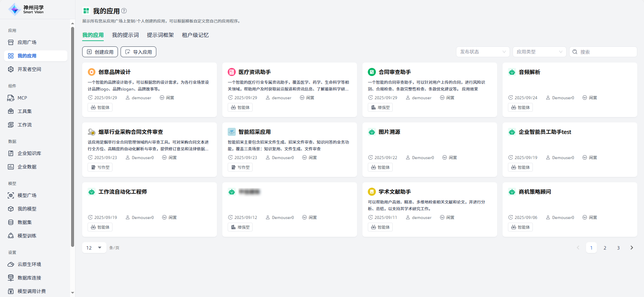Click the 医疗资讯助手 app icon
The image size is (644, 297).
click(232, 72)
